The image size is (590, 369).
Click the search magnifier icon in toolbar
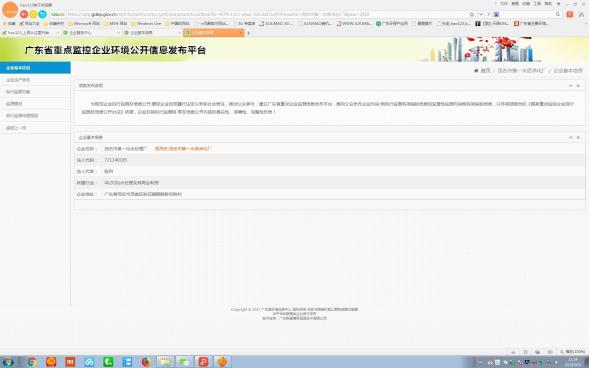click(x=558, y=14)
